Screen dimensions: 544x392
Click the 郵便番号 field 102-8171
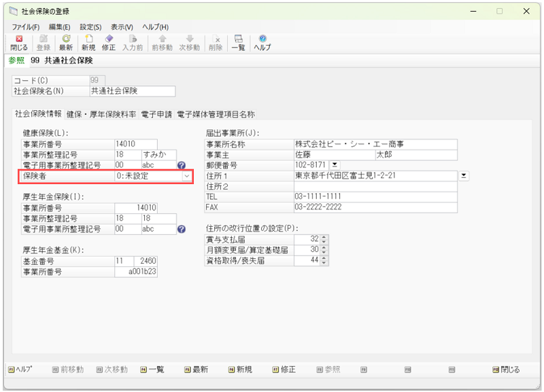pos(311,165)
